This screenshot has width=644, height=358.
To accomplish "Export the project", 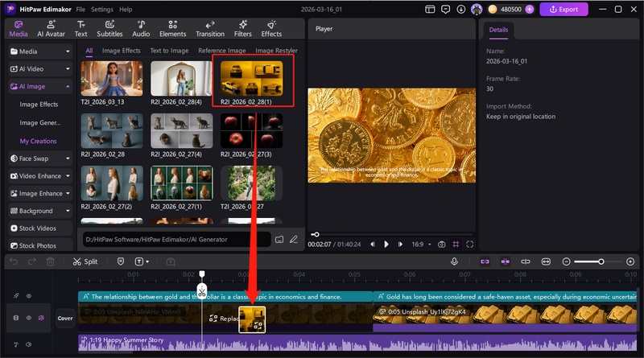I will pos(563,9).
